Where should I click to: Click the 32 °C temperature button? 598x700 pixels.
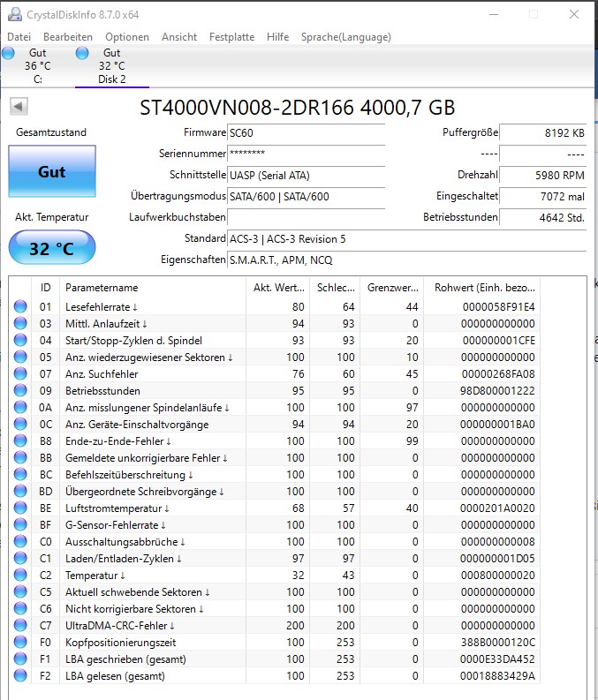point(52,248)
